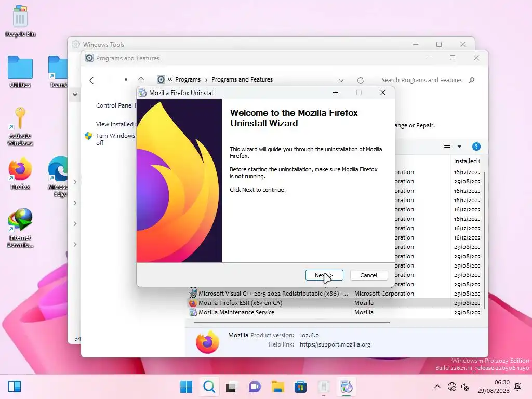Open File Explorer from the taskbar
This screenshot has height=399, width=532.
click(x=277, y=387)
